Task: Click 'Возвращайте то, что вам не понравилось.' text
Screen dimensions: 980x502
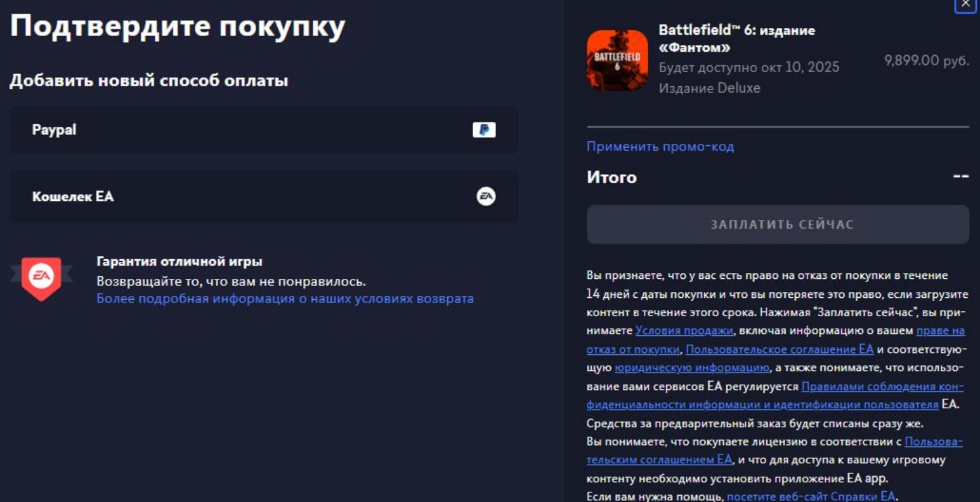Action: pos(231,281)
